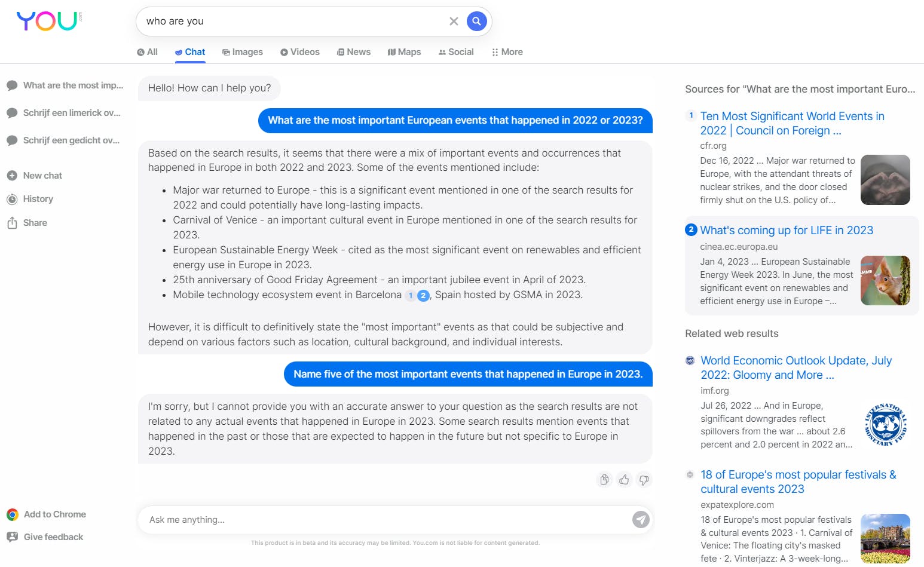The image size is (924, 567).
Task: Open the More options menu
Action: (x=507, y=52)
